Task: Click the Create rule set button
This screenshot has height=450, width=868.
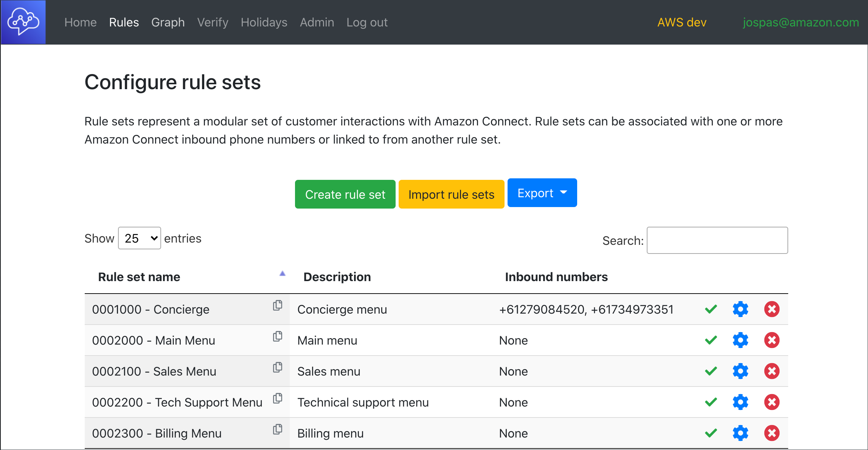Action: coord(345,193)
